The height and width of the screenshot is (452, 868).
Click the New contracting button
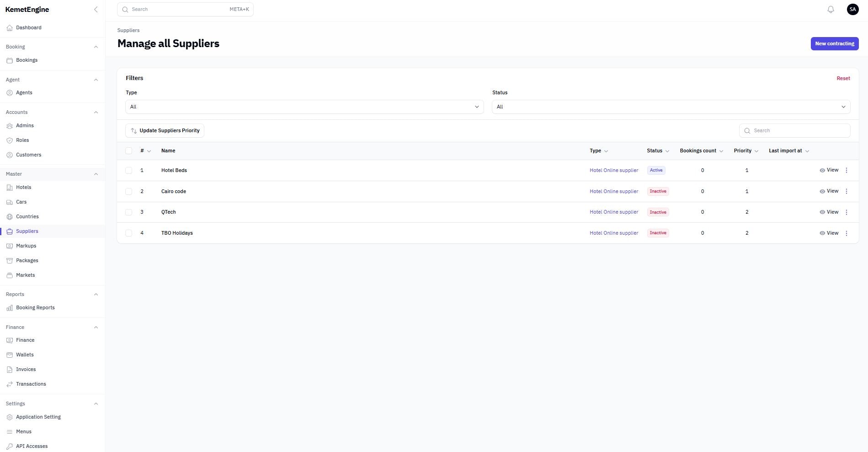(x=835, y=44)
